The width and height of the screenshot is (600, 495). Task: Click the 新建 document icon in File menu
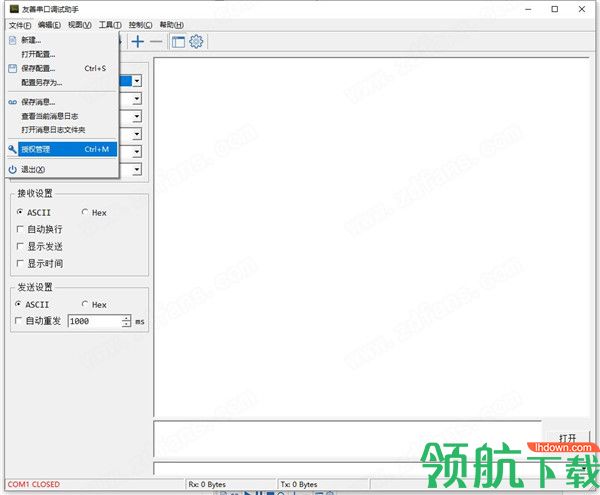click(x=13, y=40)
